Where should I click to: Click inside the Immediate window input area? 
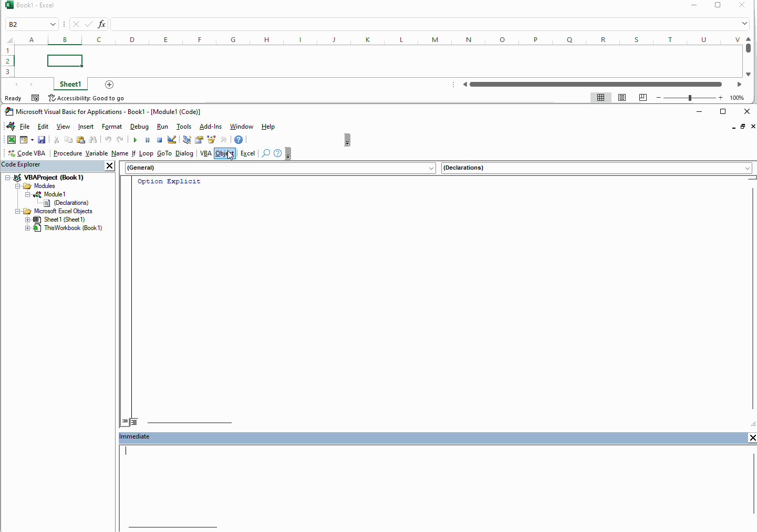coord(436,486)
